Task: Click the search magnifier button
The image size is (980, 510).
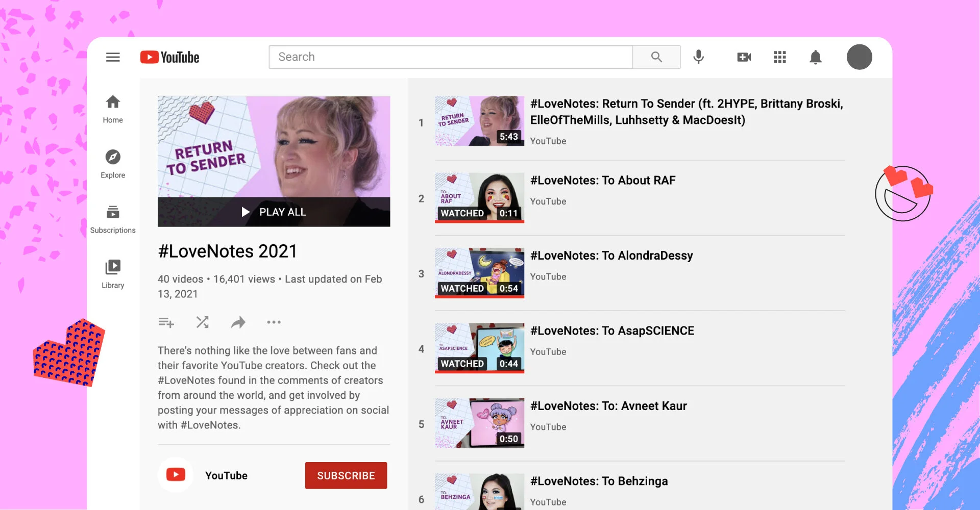Action: pyautogui.click(x=656, y=57)
